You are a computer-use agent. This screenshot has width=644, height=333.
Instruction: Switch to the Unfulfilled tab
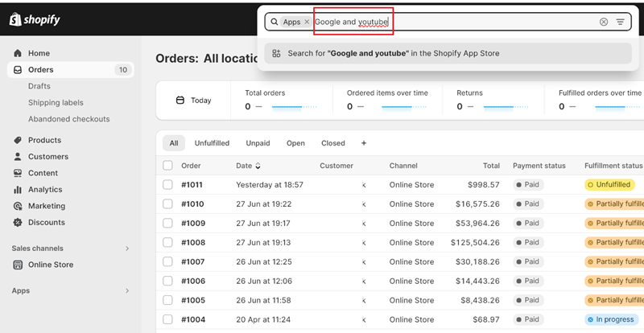click(x=212, y=143)
